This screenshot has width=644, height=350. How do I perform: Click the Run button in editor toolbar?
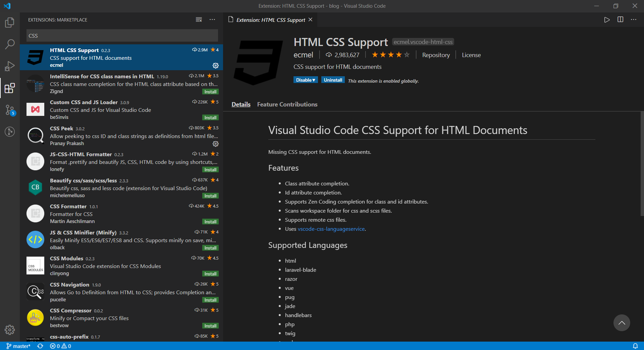tap(607, 20)
